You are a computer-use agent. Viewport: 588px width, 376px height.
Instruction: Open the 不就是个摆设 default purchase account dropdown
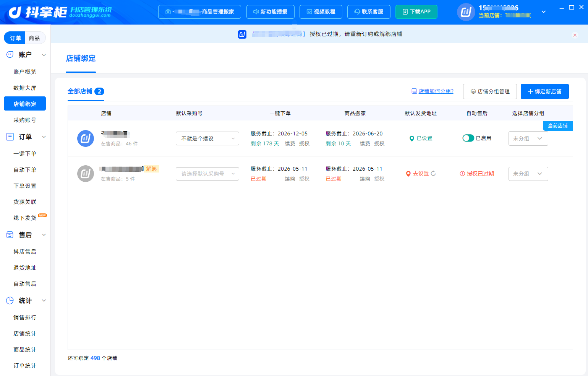207,138
